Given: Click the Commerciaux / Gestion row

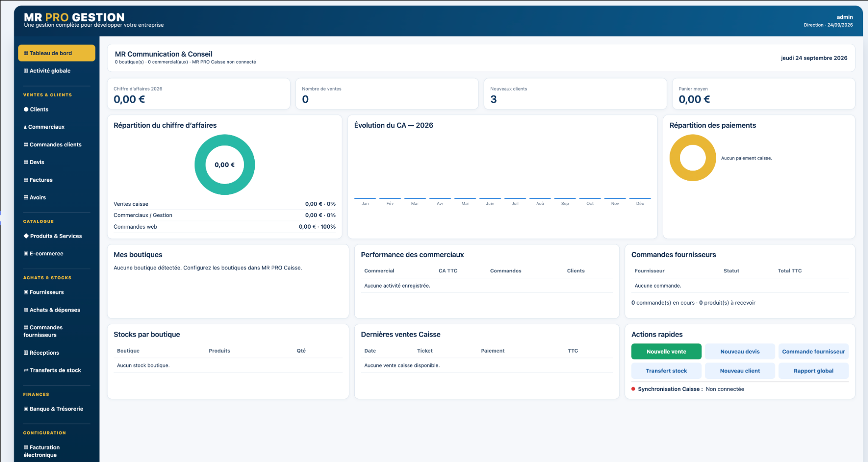Looking at the screenshot, I should (225, 215).
